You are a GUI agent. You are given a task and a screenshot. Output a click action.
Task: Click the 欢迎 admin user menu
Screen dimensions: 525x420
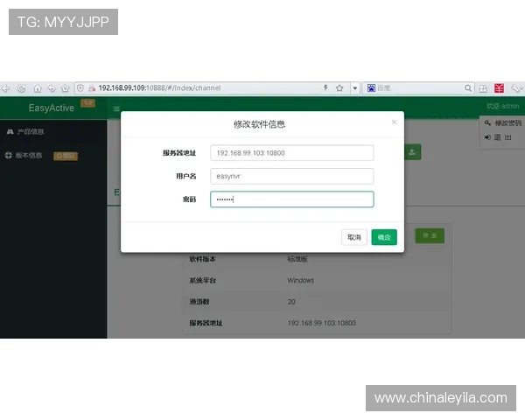coord(502,106)
